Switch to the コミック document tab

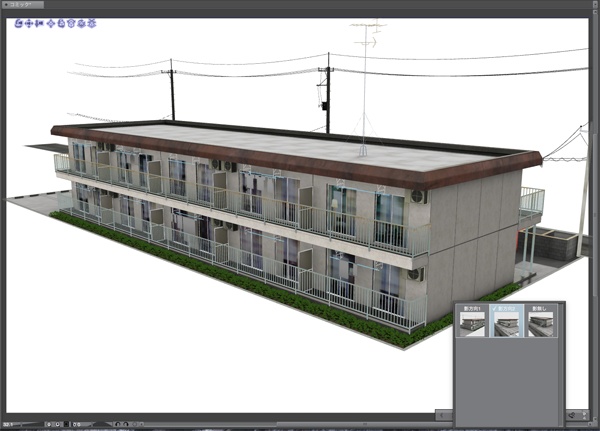pos(23,5)
